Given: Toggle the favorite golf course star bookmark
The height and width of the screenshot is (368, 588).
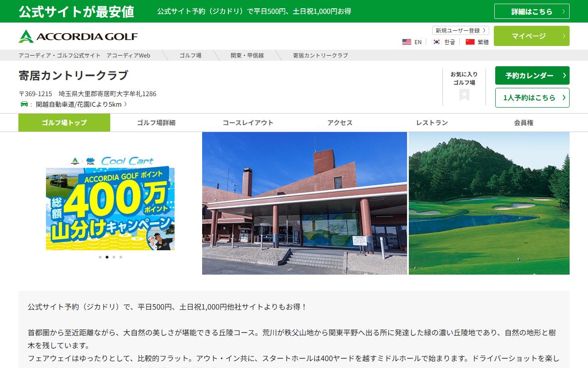Looking at the screenshot, I should (x=464, y=95).
